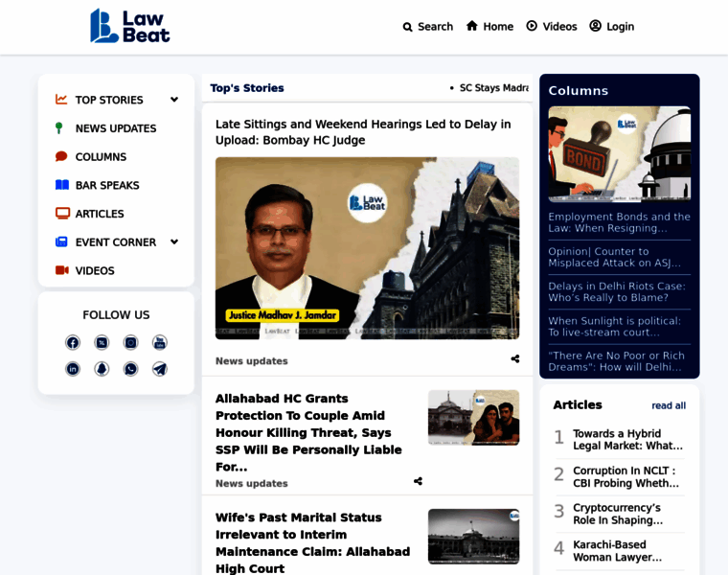The image size is (728, 575).
Task: Open article 3 'Cryptocurrency's Role In Shaping'
Action: (x=618, y=514)
